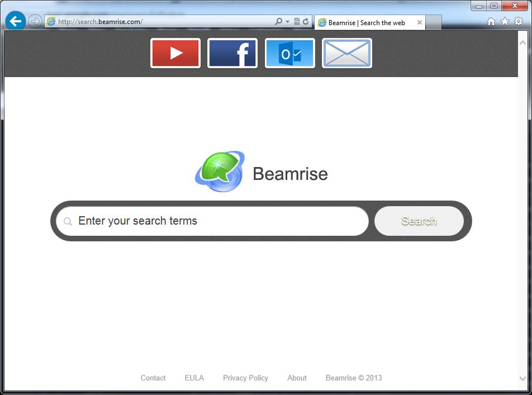The width and height of the screenshot is (532, 395).
Task: Open the mail envelope shortcut tile
Action: click(346, 53)
